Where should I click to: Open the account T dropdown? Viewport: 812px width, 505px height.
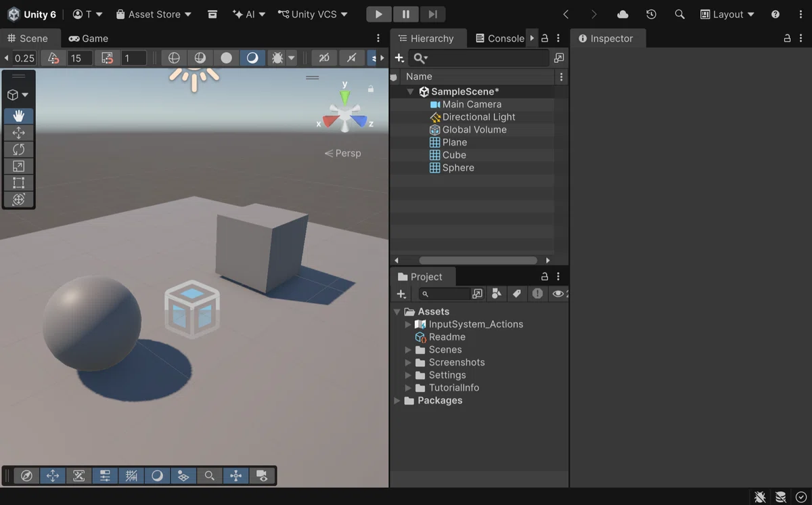[87, 14]
